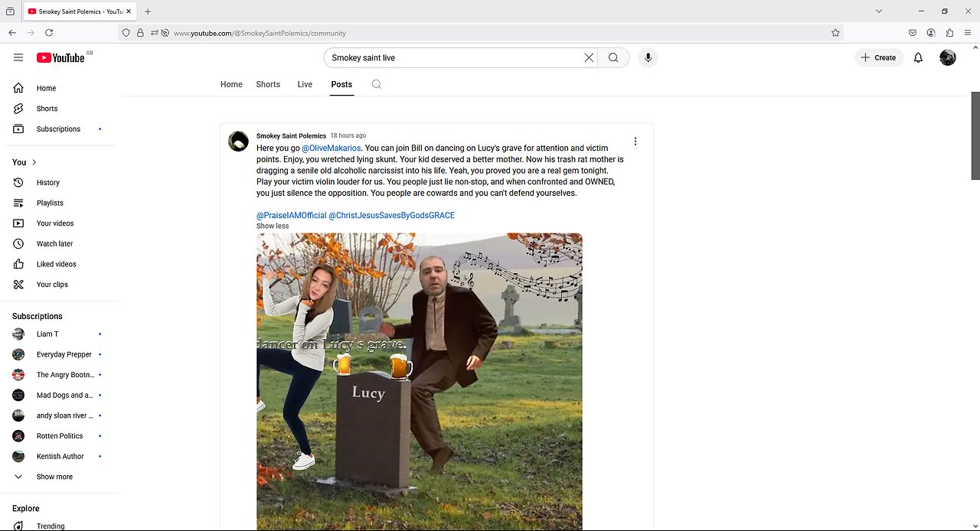Open site security padlock icon
The width and height of the screenshot is (980, 531).
(x=140, y=33)
